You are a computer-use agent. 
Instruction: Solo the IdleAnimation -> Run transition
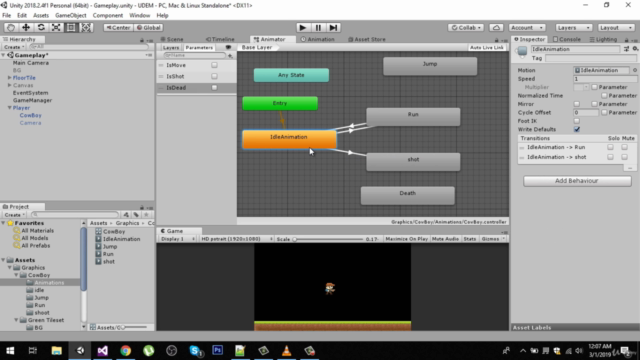610,147
